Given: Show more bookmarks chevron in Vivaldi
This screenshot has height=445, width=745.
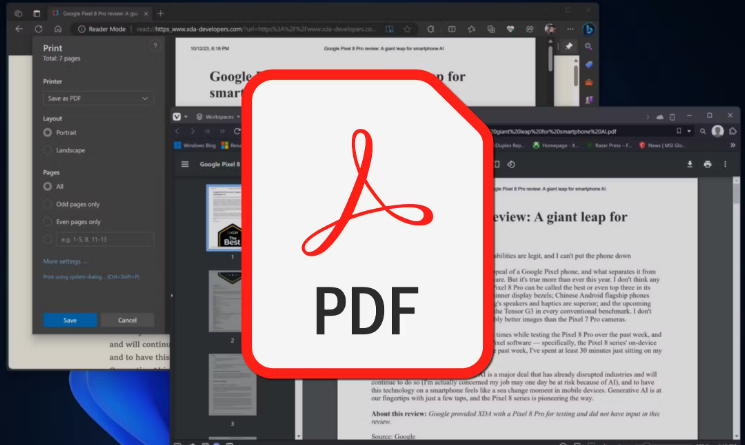Looking at the screenshot, I should coord(733,145).
